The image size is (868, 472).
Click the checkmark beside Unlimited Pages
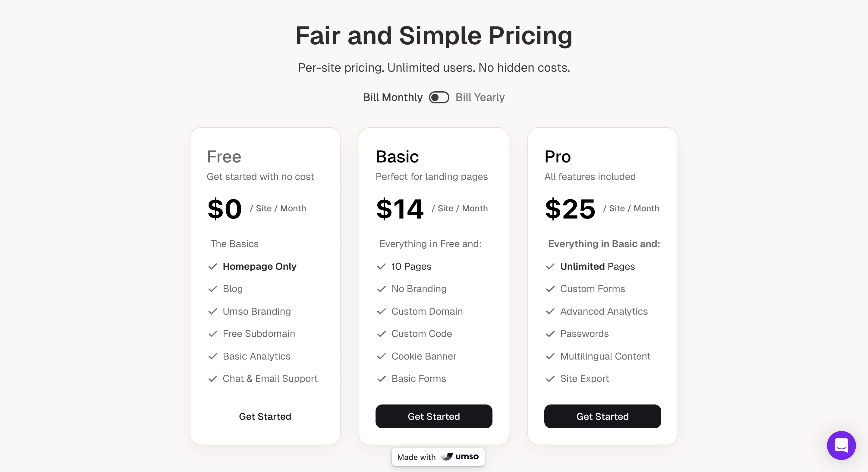click(x=550, y=266)
